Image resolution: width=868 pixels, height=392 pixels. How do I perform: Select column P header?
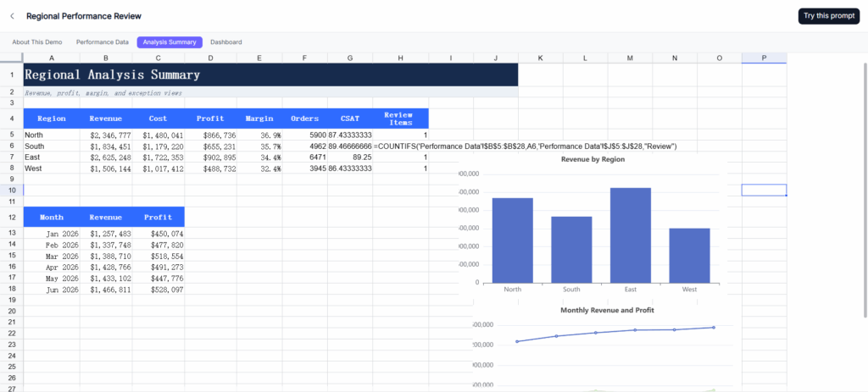pos(764,58)
